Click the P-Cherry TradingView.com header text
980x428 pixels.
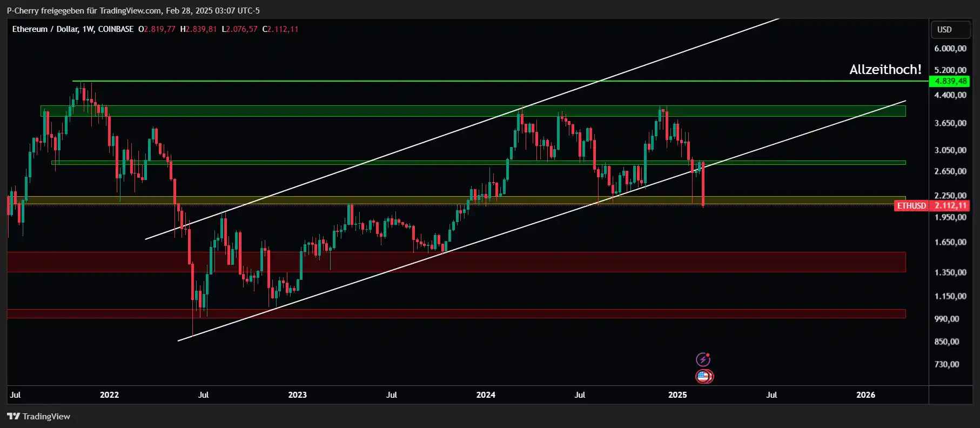pyautogui.click(x=133, y=11)
